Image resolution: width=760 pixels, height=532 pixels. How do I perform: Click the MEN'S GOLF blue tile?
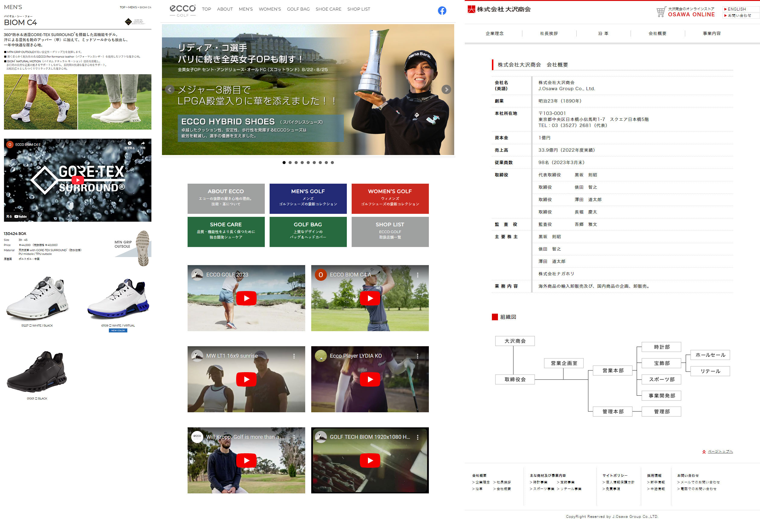coord(308,199)
